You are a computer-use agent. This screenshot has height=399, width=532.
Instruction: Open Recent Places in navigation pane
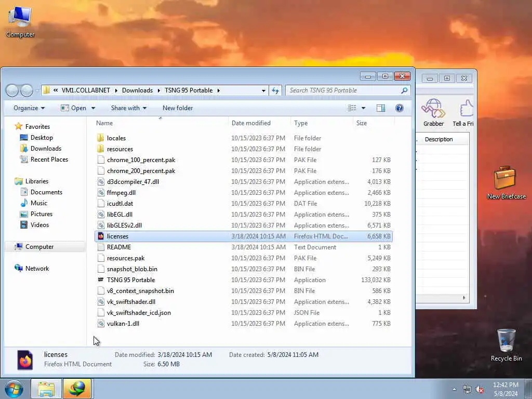tap(49, 159)
